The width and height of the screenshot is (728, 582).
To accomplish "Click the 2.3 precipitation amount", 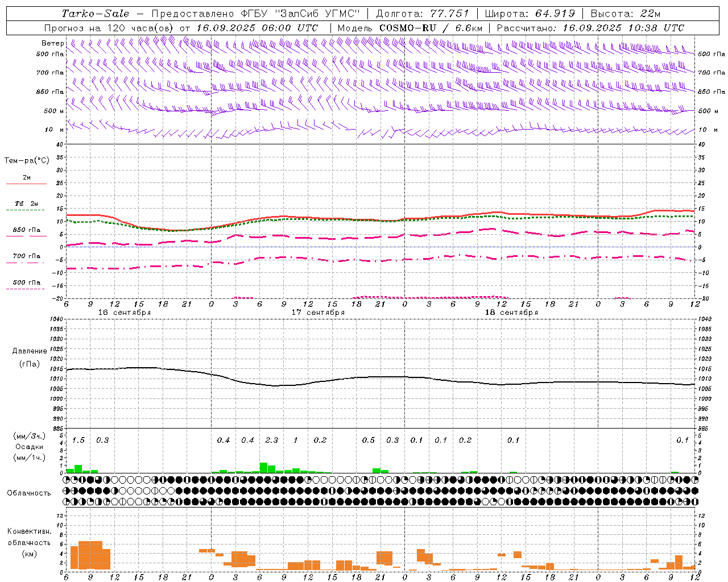I will pos(272,440).
